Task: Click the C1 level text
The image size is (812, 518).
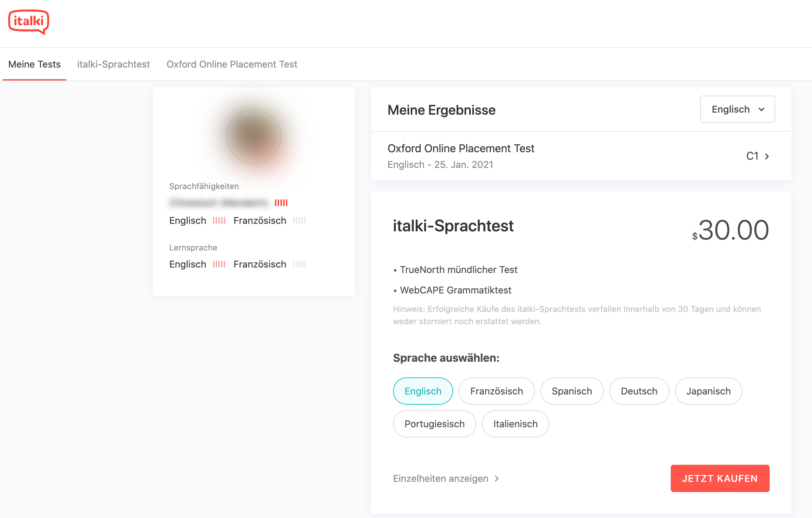Action: click(x=752, y=156)
